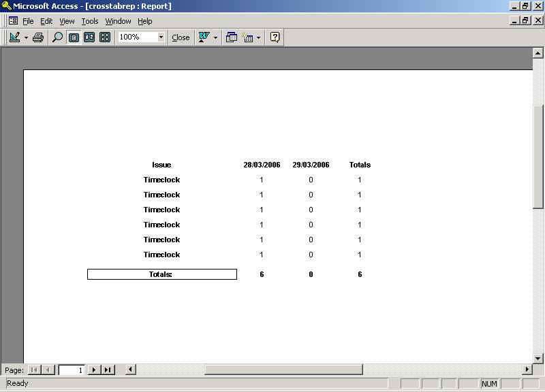Click the Ready status bar text
The width and height of the screenshot is (545, 392).
(x=18, y=383)
